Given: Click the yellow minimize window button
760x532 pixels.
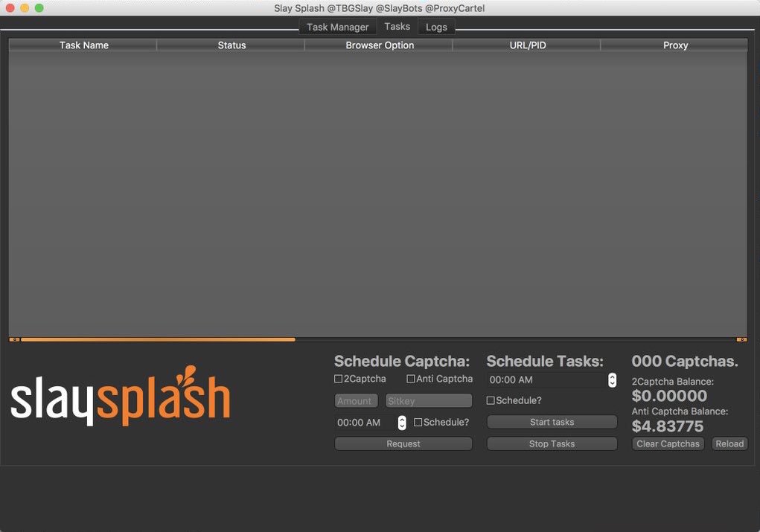Looking at the screenshot, I should 25,7.
